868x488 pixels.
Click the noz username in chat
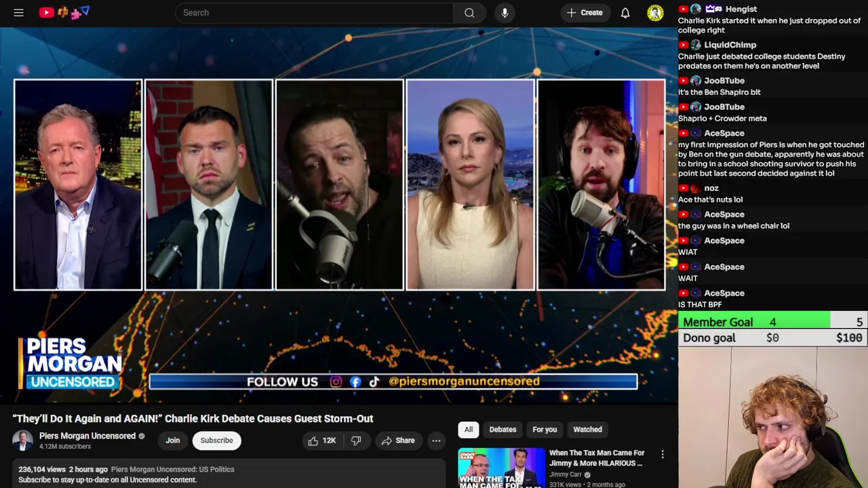pyautogui.click(x=711, y=188)
